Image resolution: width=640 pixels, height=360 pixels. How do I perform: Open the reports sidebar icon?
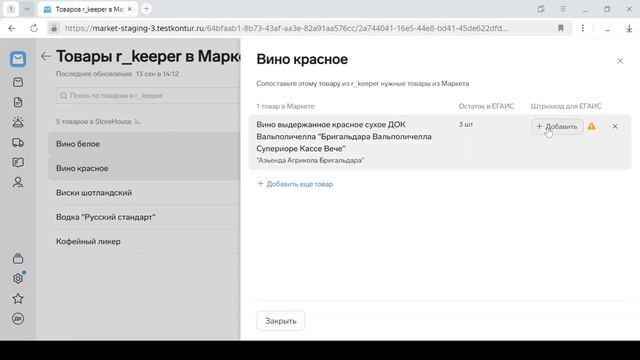[x=18, y=162]
